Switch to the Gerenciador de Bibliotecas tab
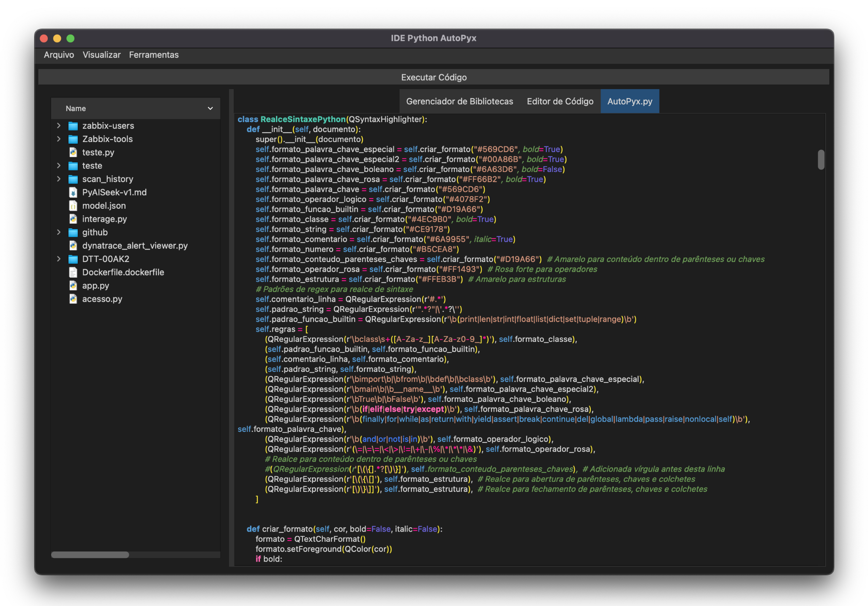Screen dimensions: 868x606 (459, 101)
